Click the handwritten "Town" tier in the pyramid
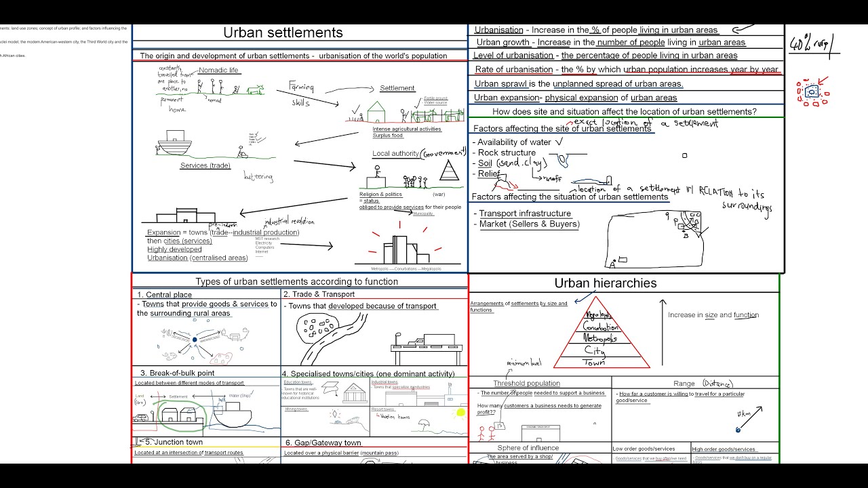The image size is (868, 488). [594, 363]
